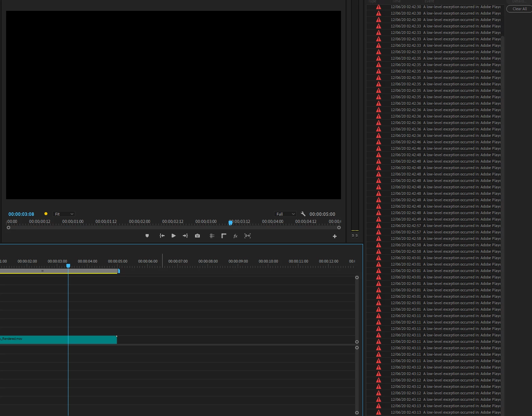
Task: Click 00:00:04:12 on the Program Monitor ruler
Action: (x=306, y=222)
